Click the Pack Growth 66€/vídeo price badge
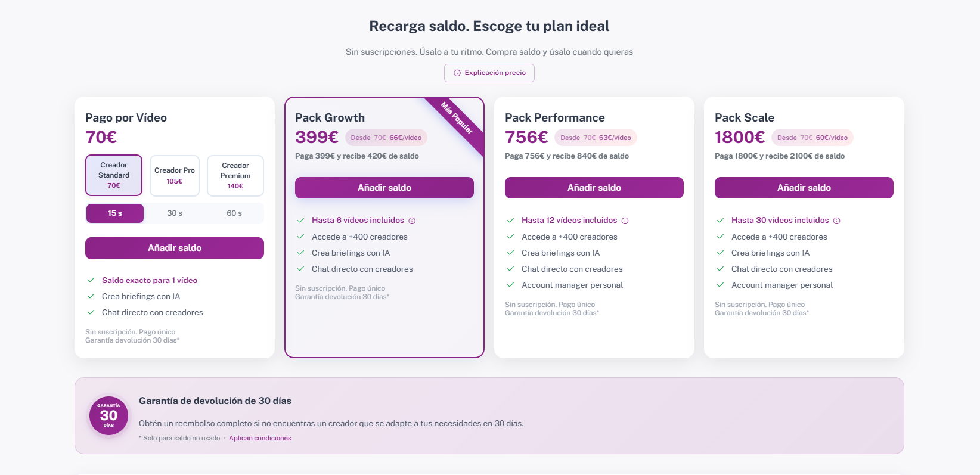 386,138
